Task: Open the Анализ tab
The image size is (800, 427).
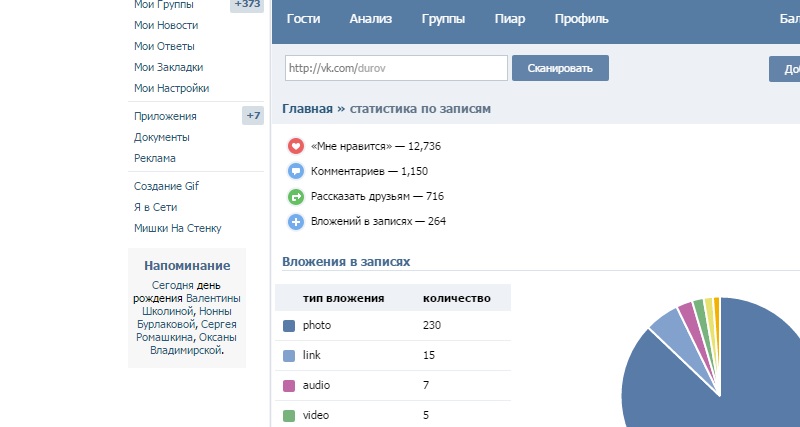Action: pyautogui.click(x=371, y=19)
